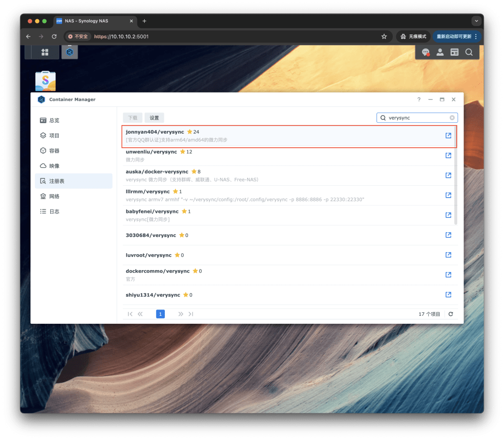Open user options person icon
The height and width of the screenshot is (440, 504).
point(440,52)
